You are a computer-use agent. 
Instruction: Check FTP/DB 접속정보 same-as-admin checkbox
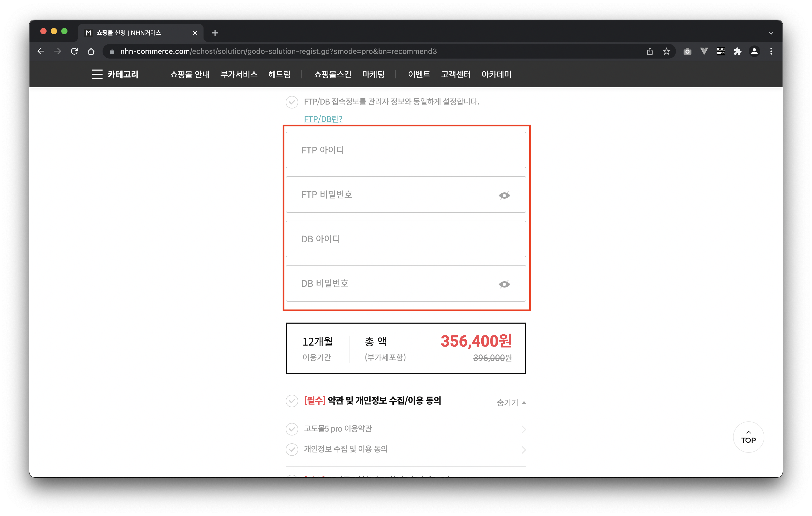click(x=292, y=102)
